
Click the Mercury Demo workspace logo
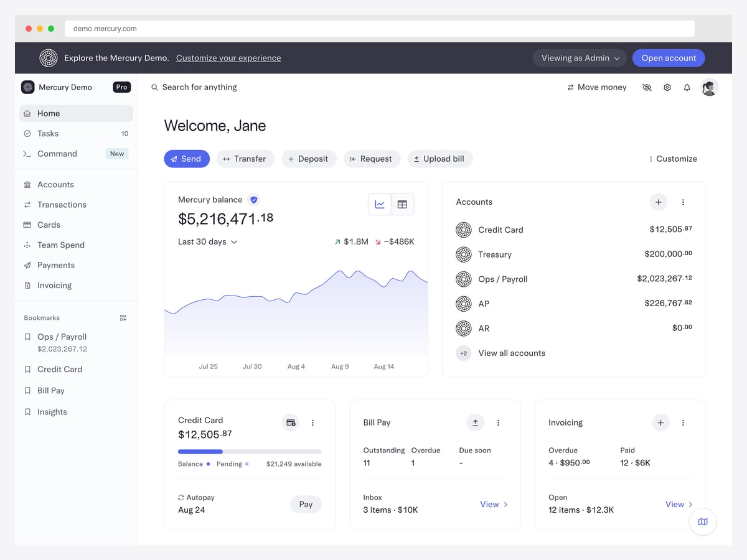click(x=27, y=87)
